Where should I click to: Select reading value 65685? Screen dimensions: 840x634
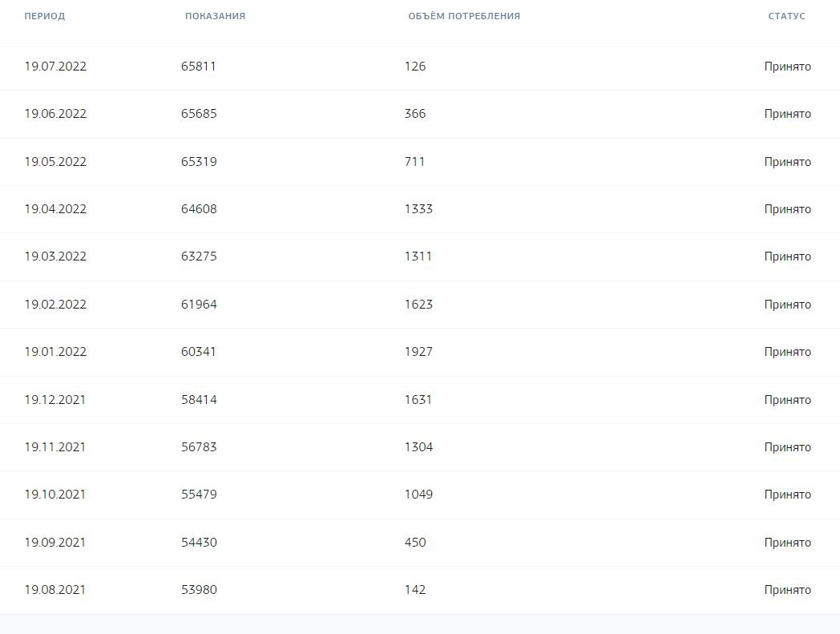pyautogui.click(x=199, y=114)
